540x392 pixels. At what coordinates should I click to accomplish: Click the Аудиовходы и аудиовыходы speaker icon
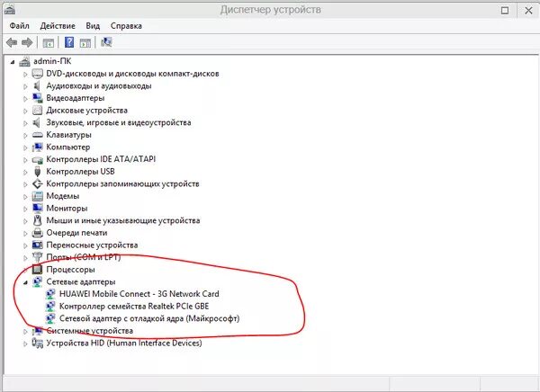37,85
